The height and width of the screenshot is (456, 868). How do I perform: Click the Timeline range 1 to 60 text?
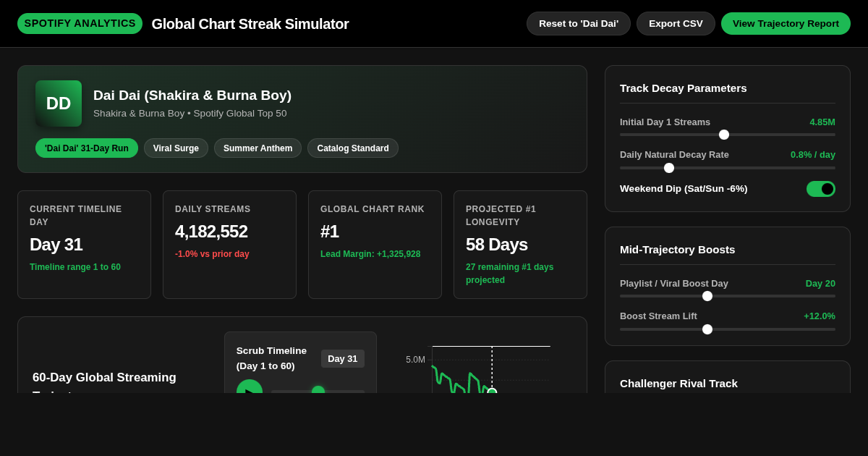[75, 267]
